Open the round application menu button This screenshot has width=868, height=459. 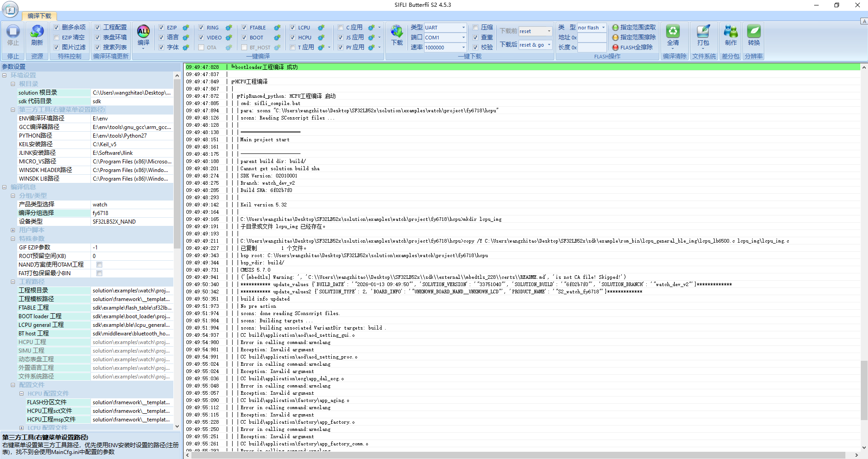10,10
